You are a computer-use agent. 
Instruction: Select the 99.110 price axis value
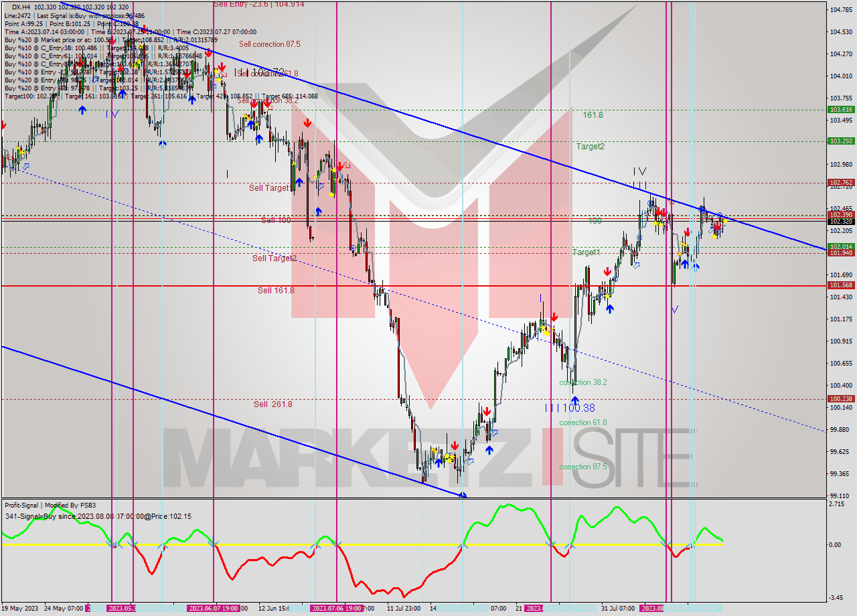tap(840, 496)
